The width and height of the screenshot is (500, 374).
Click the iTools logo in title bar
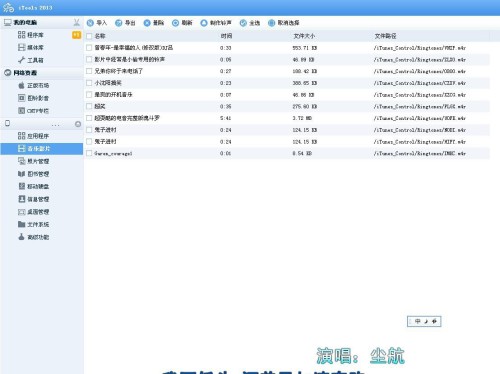click(x=8, y=7)
